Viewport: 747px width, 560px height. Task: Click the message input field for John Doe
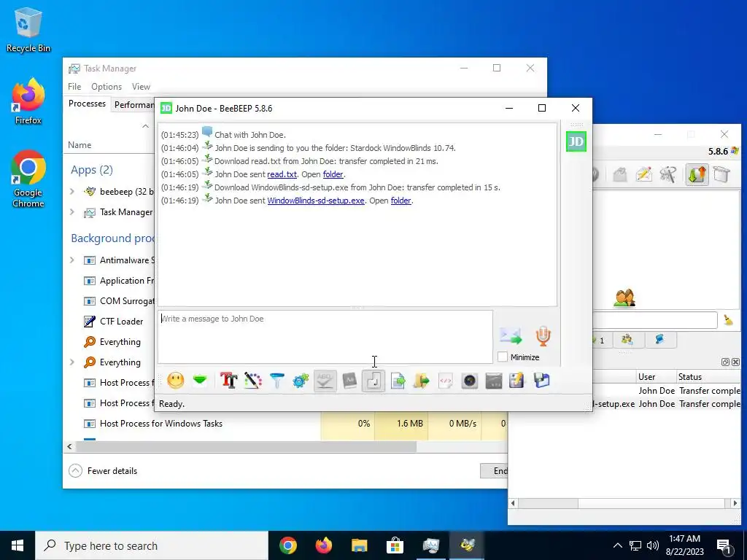click(325, 337)
